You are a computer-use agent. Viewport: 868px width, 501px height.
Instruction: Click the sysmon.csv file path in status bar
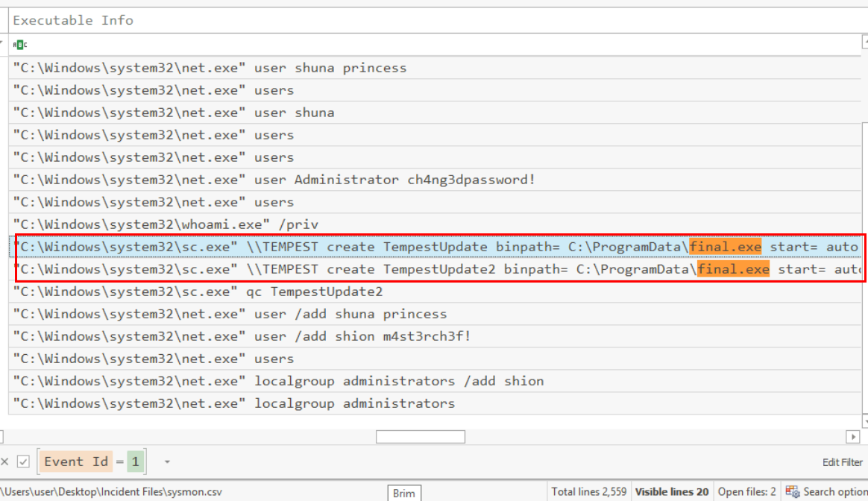(x=111, y=491)
